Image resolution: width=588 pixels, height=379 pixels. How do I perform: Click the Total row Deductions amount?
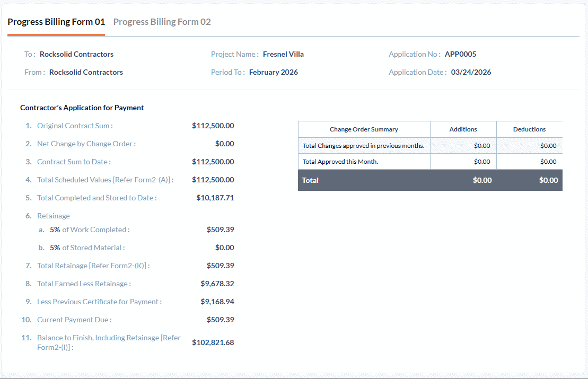point(549,180)
